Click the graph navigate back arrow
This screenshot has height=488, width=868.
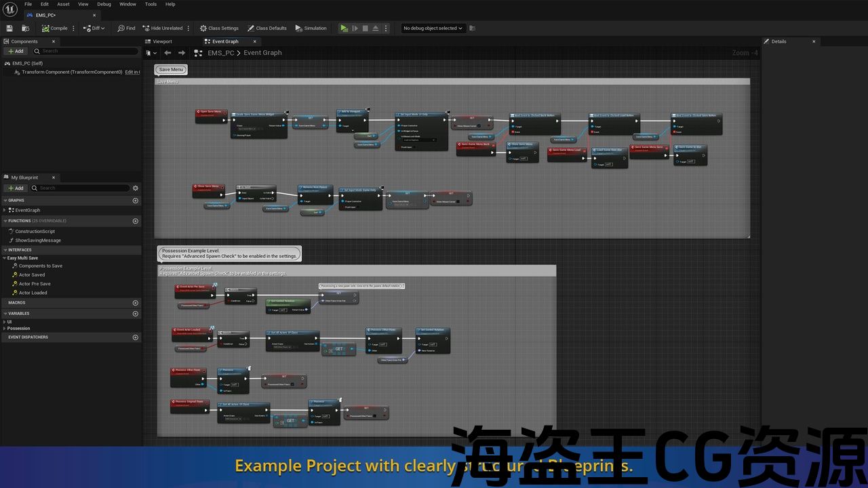[x=167, y=53]
